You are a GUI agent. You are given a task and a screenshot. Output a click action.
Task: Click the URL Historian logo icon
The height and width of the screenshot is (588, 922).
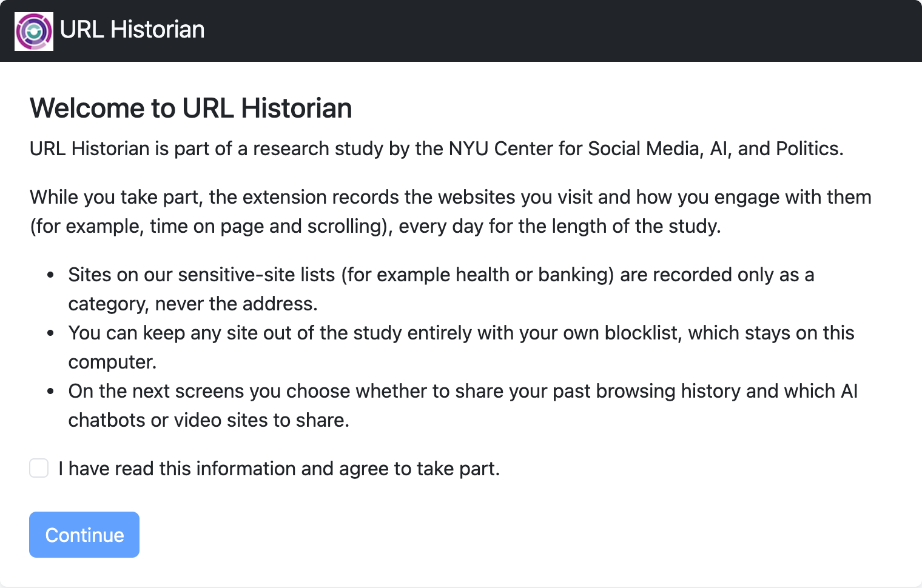pyautogui.click(x=34, y=32)
